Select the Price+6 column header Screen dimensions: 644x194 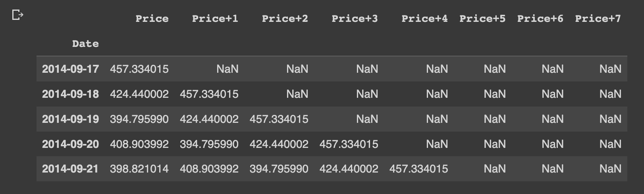click(540, 18)
